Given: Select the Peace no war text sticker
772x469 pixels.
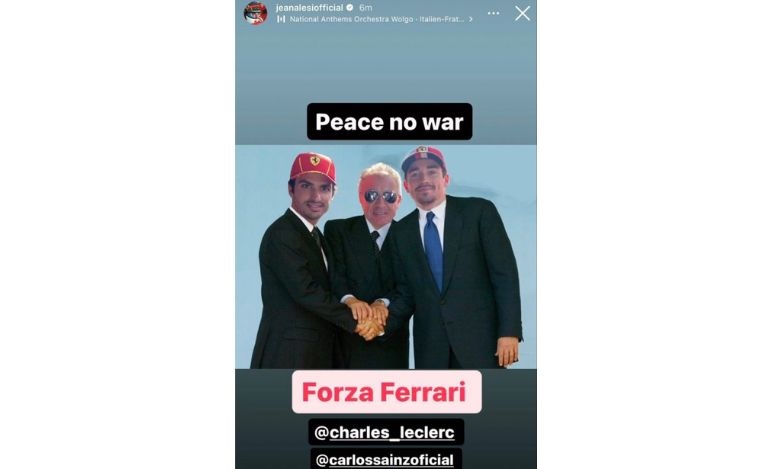Looking at the screenshot, I should [x=389, y=122].
